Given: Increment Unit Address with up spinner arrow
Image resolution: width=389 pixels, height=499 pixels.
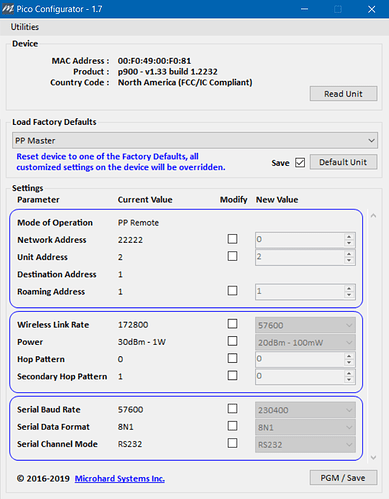Looking at the screenshot, I should tap(349, 254).
